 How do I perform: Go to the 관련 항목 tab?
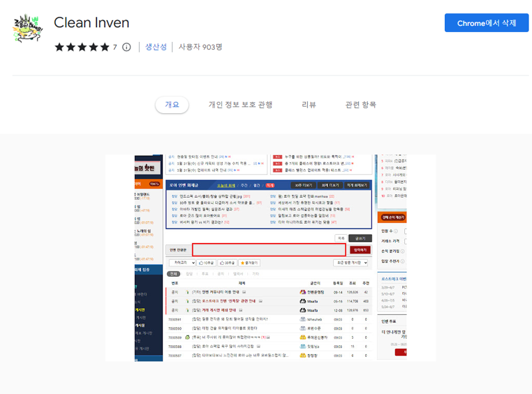point(360,104)
